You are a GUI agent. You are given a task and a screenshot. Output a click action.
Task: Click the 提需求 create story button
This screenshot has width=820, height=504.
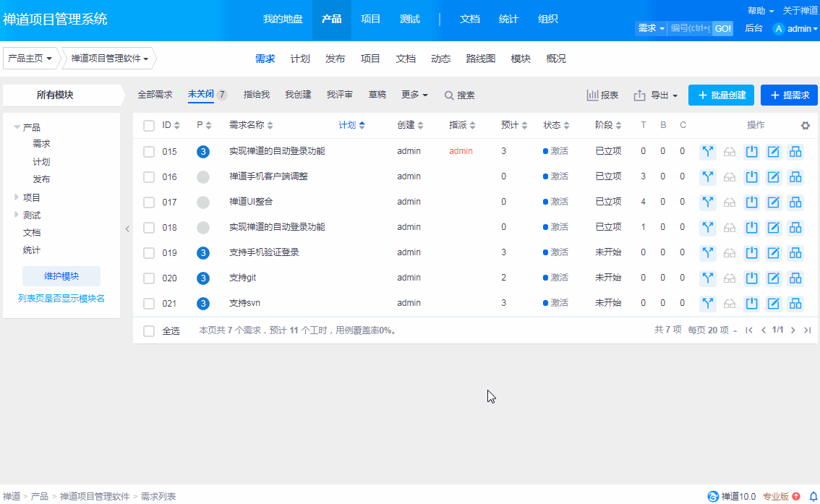click(789, 95)
